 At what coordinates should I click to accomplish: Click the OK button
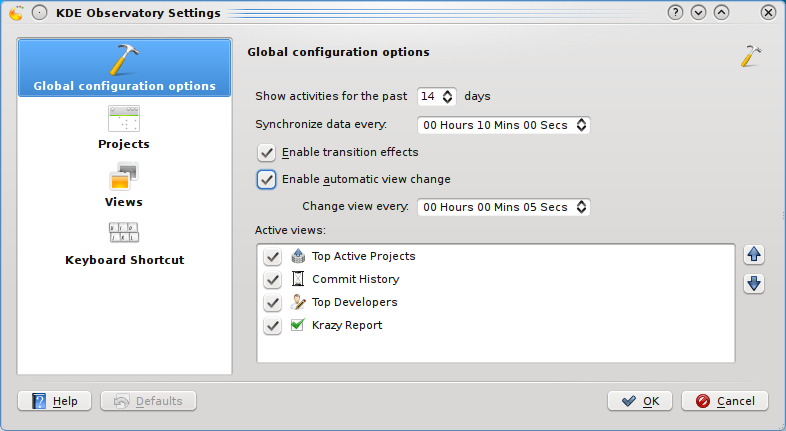pyautogui.click(x=639, y=401)
